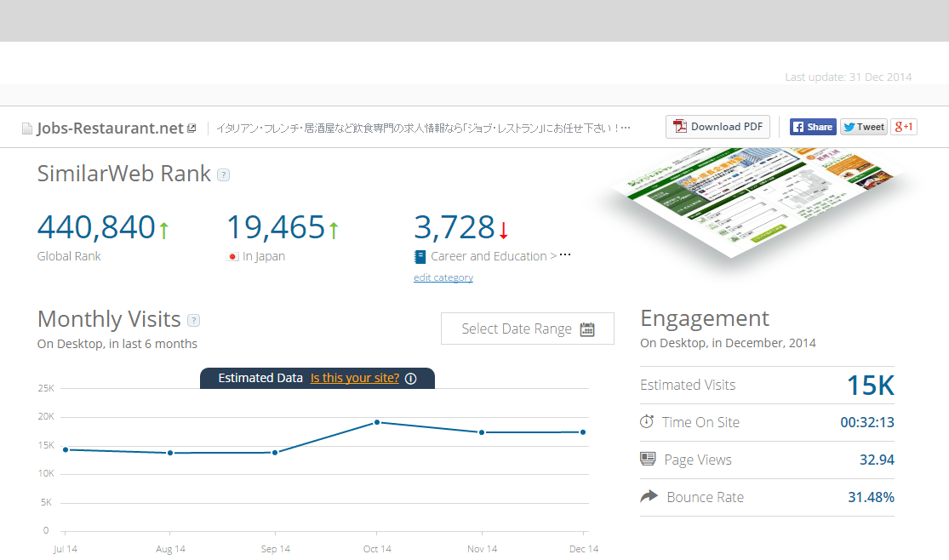Share the page on Facebook
The image size is (949, 560).
click(813, 127)
